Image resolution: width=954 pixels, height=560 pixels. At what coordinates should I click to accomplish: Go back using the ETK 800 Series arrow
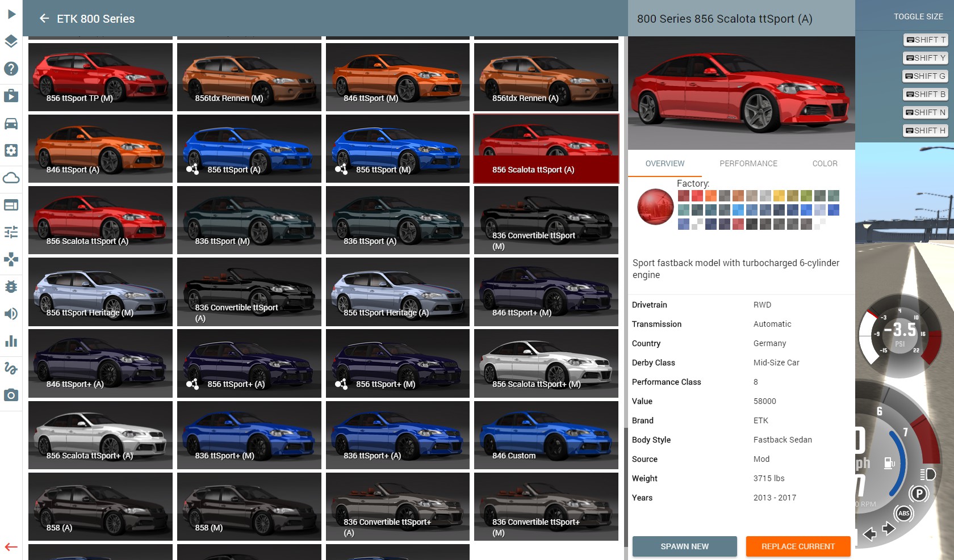[x=44, y=18]
